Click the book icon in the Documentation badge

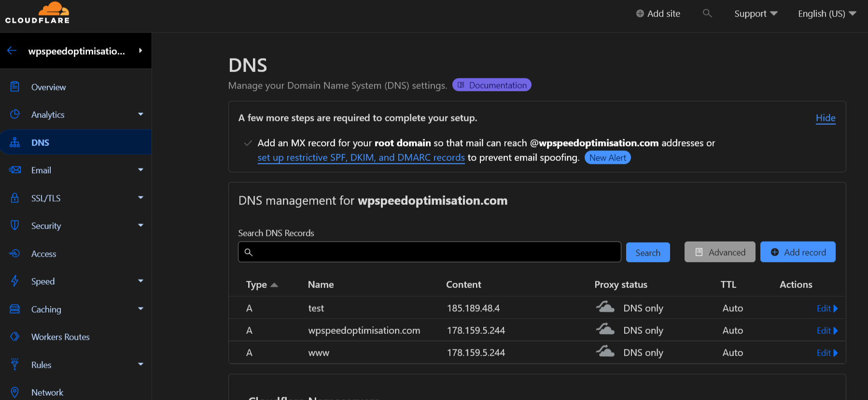[x=461, y=85]
